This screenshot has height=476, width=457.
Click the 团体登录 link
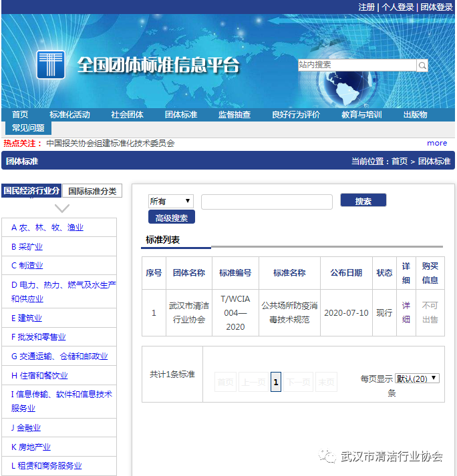click(x=437, y=7)
